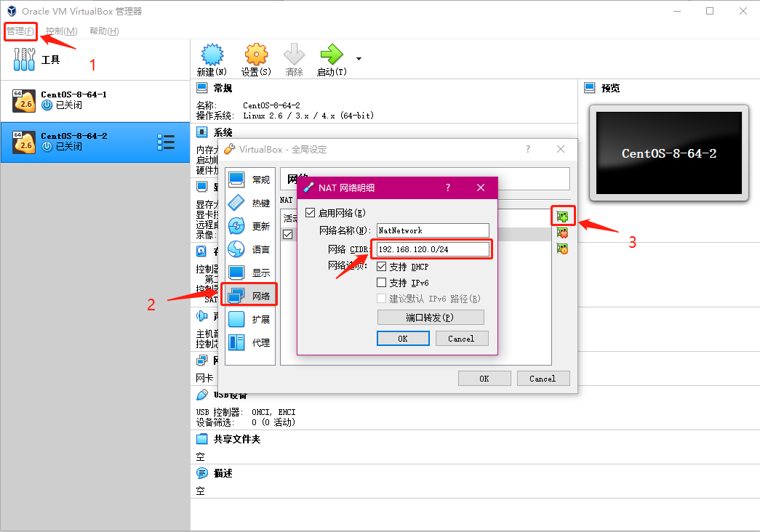Select 常规 in global settings sidebar
760x532 pixels.
(x=249, y=180)
